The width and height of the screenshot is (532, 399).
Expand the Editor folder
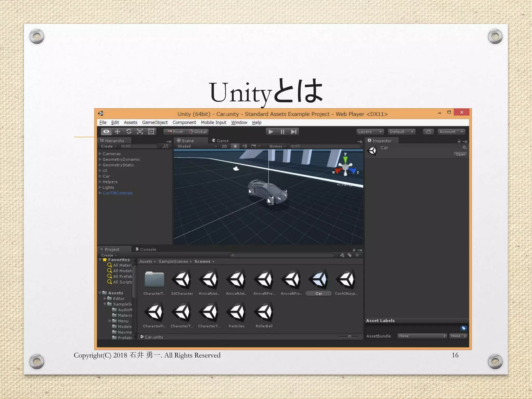click(105, 298)
